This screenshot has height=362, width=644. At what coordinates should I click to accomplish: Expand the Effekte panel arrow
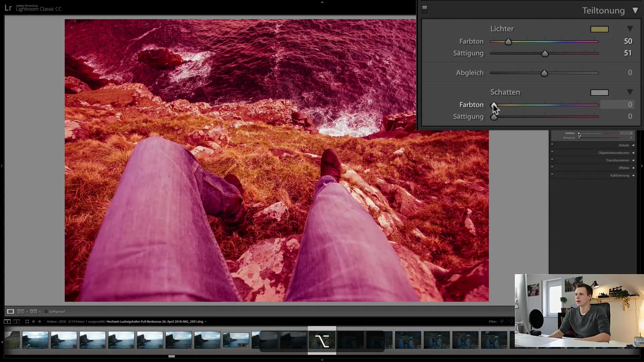[x=633, y=168]
